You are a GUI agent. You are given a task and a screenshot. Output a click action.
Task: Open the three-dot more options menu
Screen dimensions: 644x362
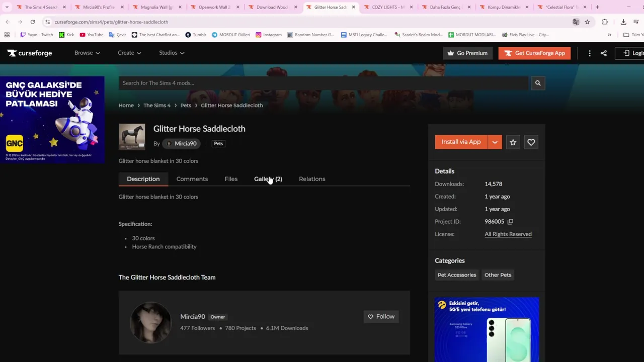point(589,53)
